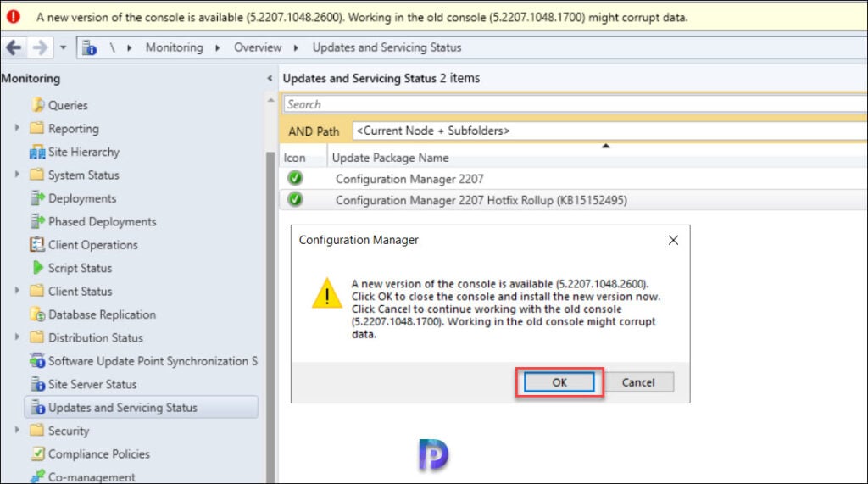Viewport: 868px width, 484px height.
Task: Click the Site Hierarchy icon
Action: pos(37,152)
